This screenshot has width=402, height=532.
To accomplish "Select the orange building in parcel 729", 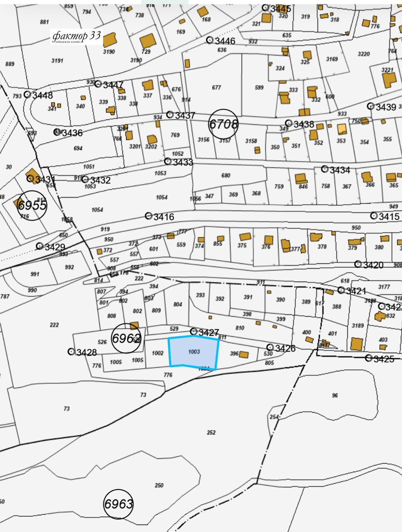I will (148, 41).
